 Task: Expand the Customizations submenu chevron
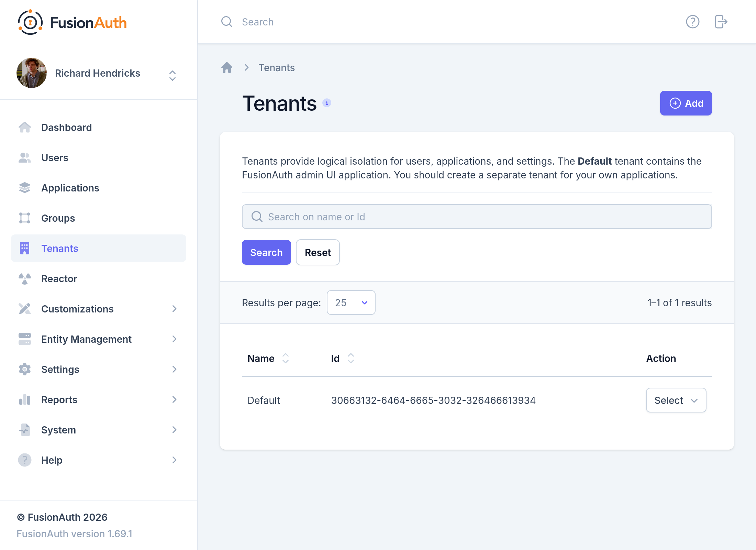[175, 309]
